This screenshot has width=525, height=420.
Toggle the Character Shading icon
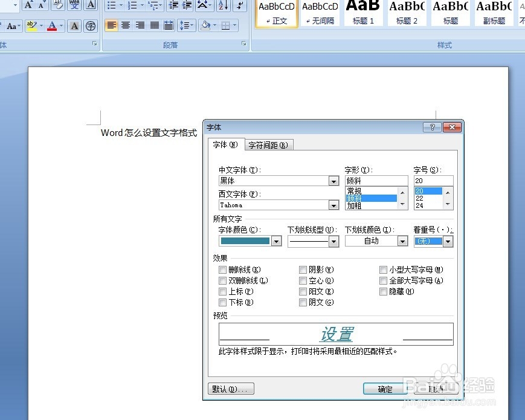tap(74, 26)
